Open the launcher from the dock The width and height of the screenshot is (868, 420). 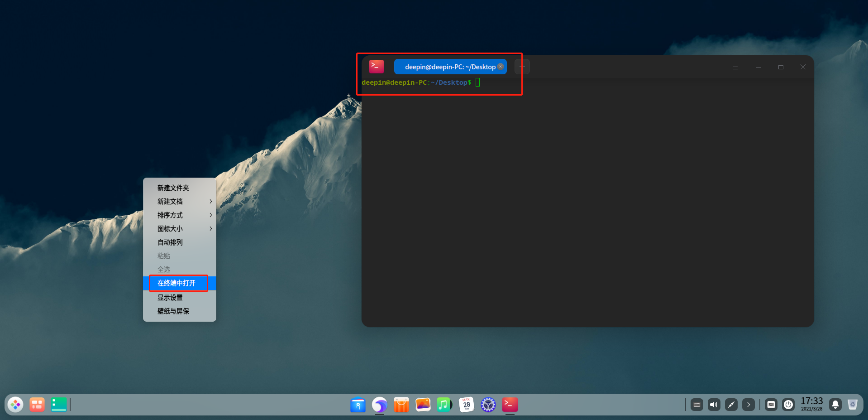[x=15, y=405]
